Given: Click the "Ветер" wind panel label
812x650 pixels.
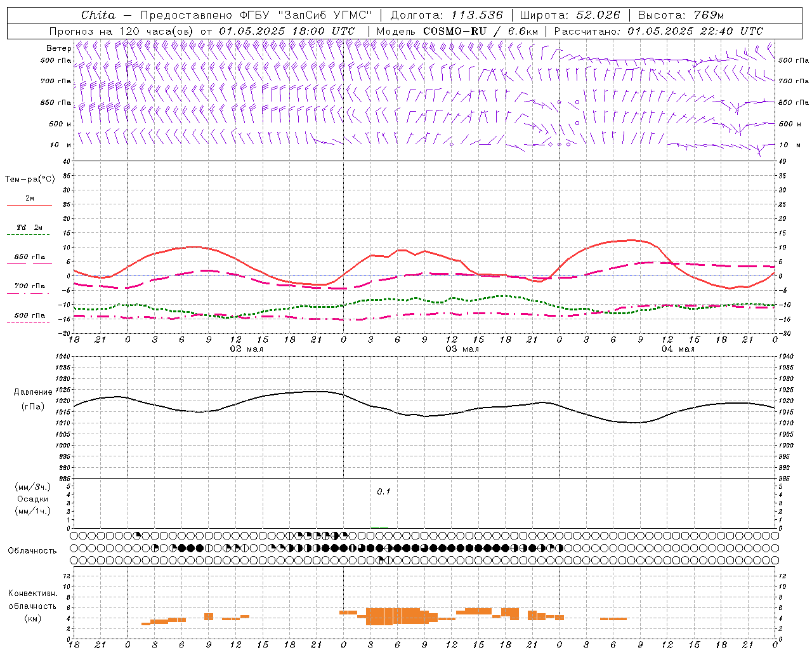Looking at the screenshot, I should (59, 48).
